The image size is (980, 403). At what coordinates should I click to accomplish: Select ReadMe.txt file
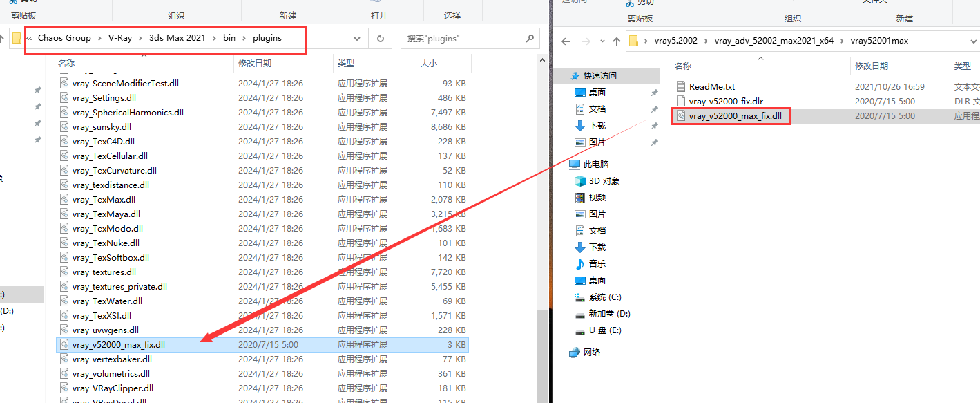[x=712, y=87]
